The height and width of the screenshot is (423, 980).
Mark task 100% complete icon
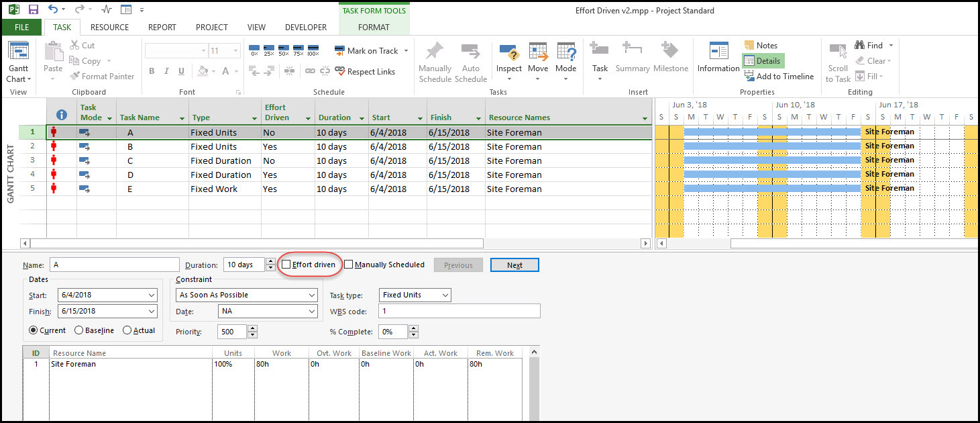click(x=312, y=51)
